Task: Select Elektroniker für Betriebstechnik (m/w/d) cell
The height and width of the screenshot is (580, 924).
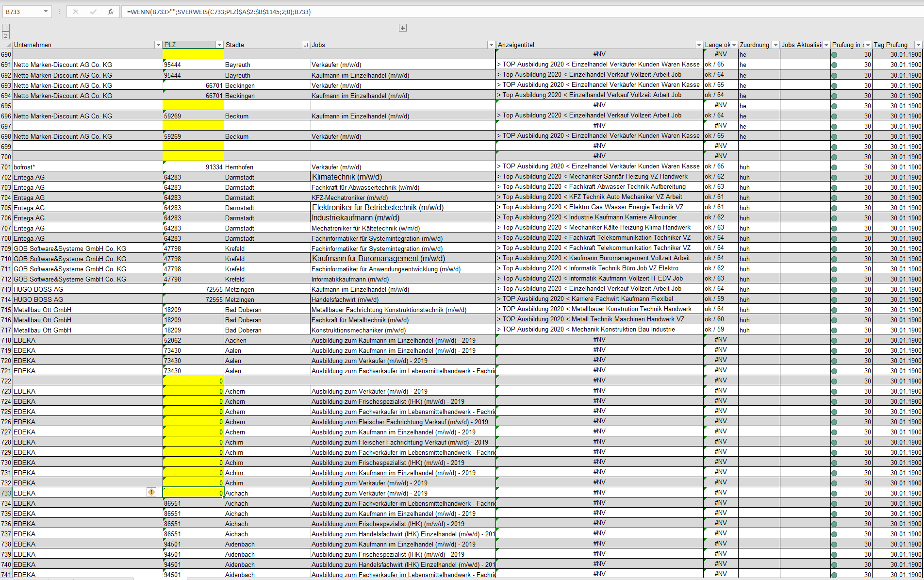Action: pyautogui.click(x=403, y=208)
